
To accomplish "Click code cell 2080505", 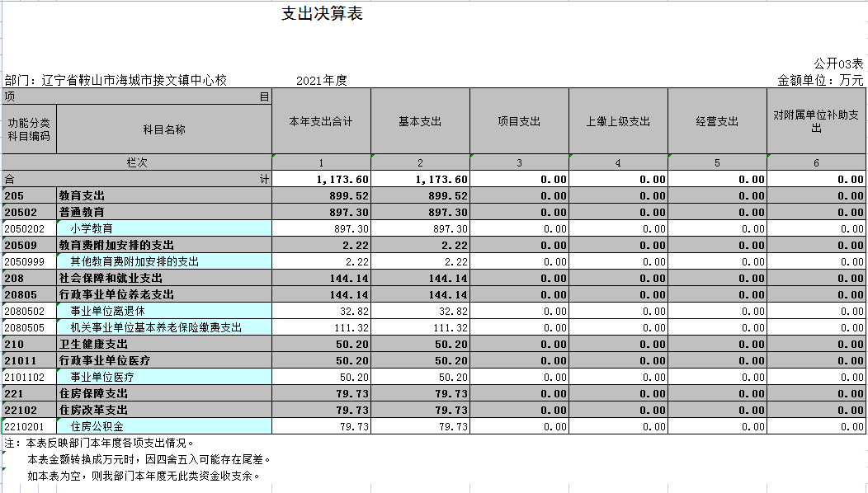I will 29,327.
